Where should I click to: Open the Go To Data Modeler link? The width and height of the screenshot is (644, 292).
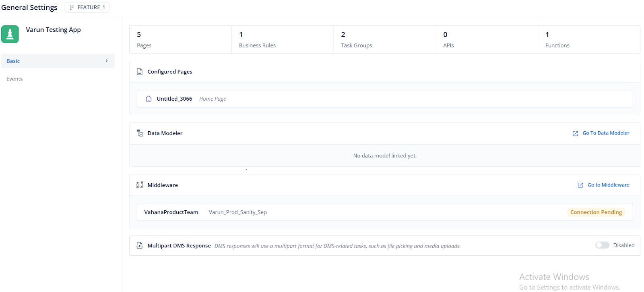click(x=606, y=133)
